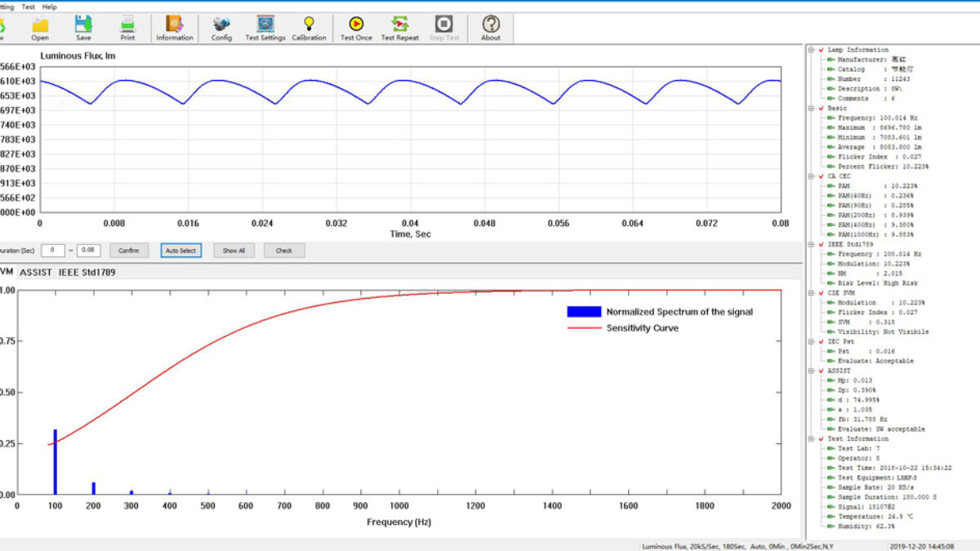Click the red check mark beside CA CEC
The image size is (980, 551).
[x=821, y=176]
